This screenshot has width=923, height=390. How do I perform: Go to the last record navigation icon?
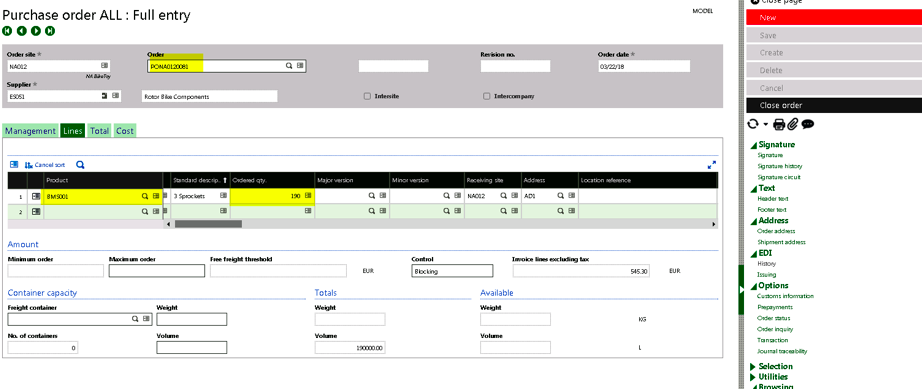(50, 31)
